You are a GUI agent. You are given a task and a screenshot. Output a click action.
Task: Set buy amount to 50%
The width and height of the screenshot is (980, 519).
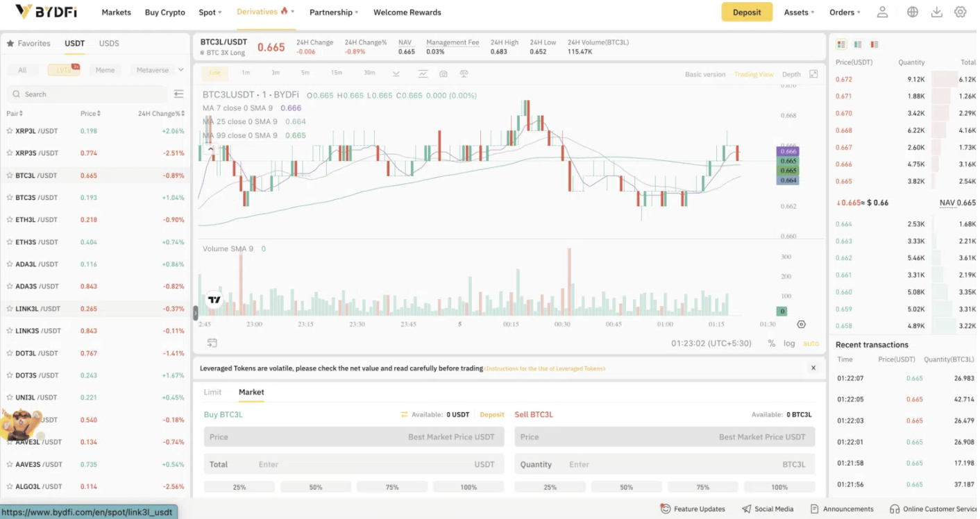316,487
